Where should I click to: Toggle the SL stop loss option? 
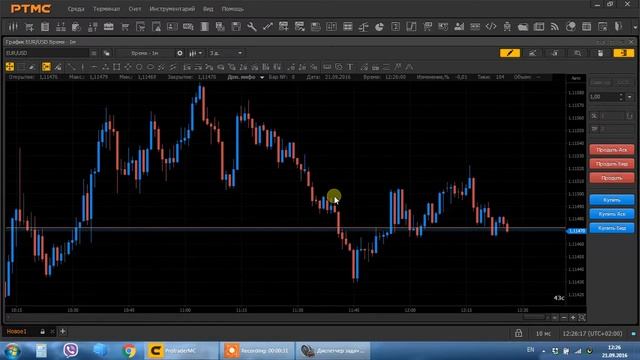594,116
